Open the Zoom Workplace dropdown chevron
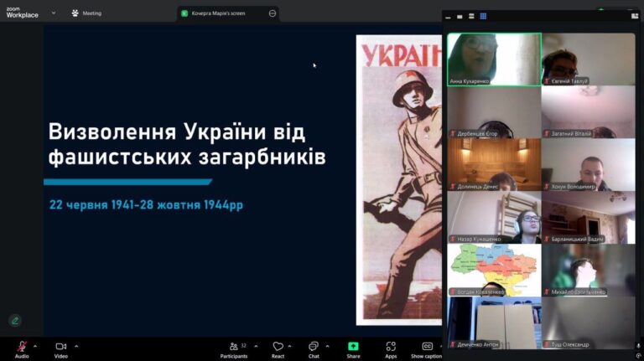Viewport: 644px width, 361px height. (x=54, y=13)
